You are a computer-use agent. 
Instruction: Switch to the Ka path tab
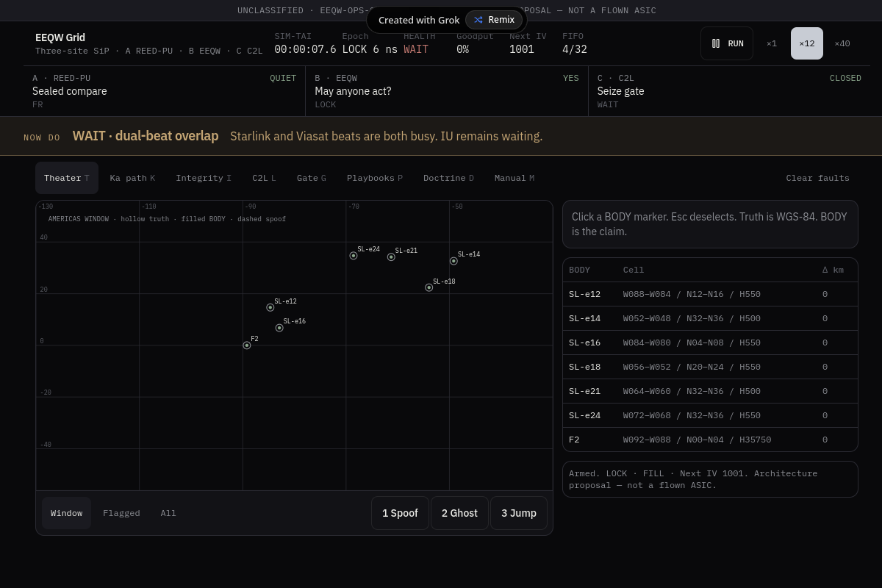click(132, 178)
